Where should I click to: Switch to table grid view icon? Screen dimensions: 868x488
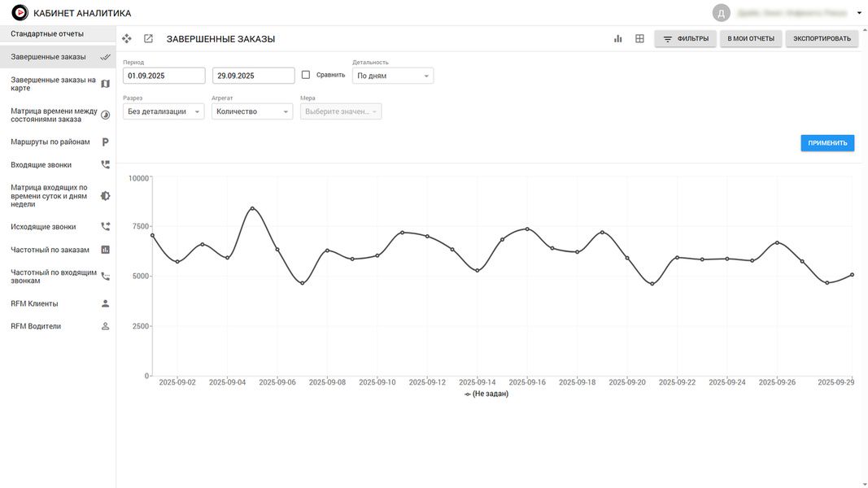point(640,38)
